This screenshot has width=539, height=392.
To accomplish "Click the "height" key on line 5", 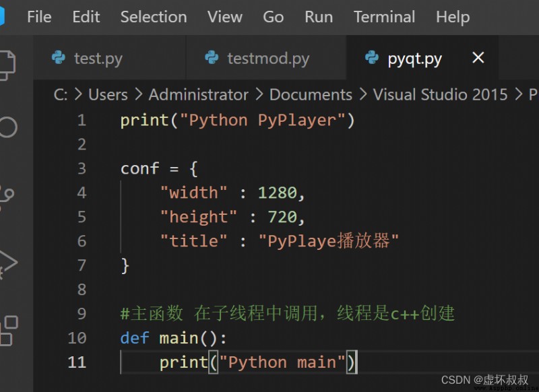I will point(198,217).
